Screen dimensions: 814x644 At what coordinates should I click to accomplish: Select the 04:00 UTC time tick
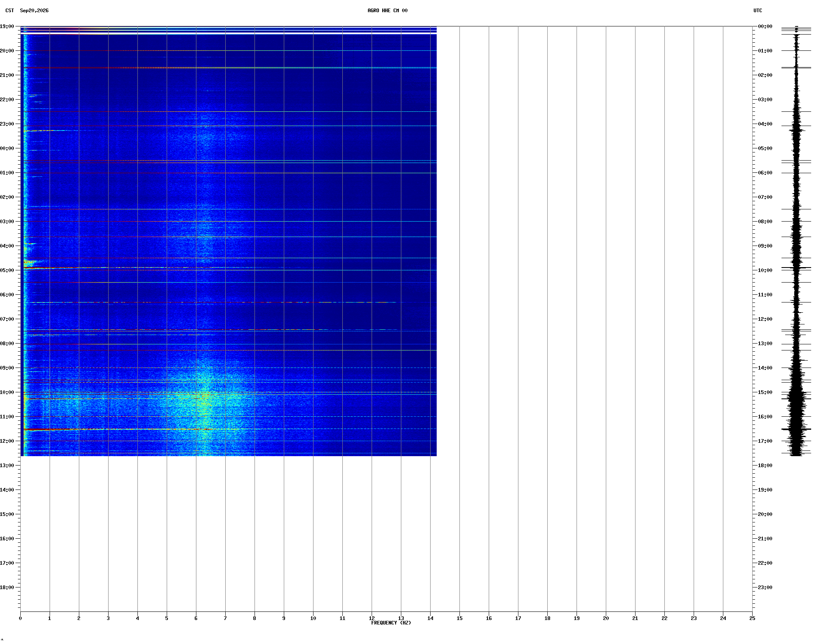pos(765,124)
